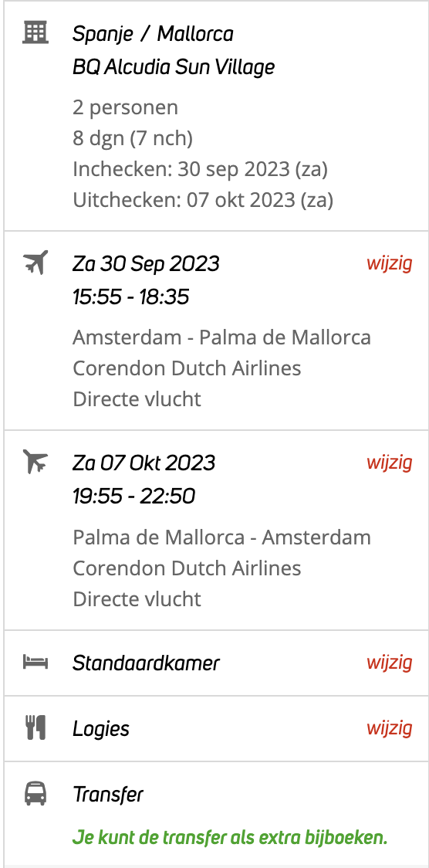429x868 pixels.
Task: Click the Logies board type label
Action: tap(100, 729)
